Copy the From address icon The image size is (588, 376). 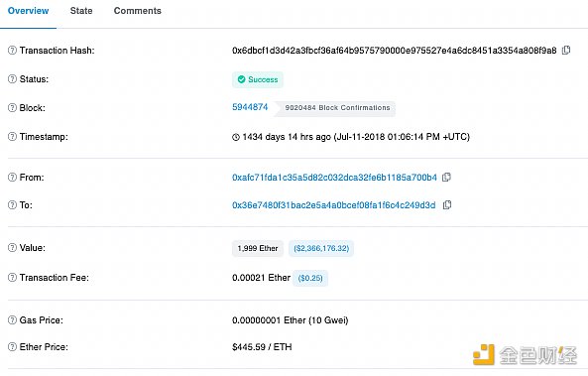click(446, 178)
